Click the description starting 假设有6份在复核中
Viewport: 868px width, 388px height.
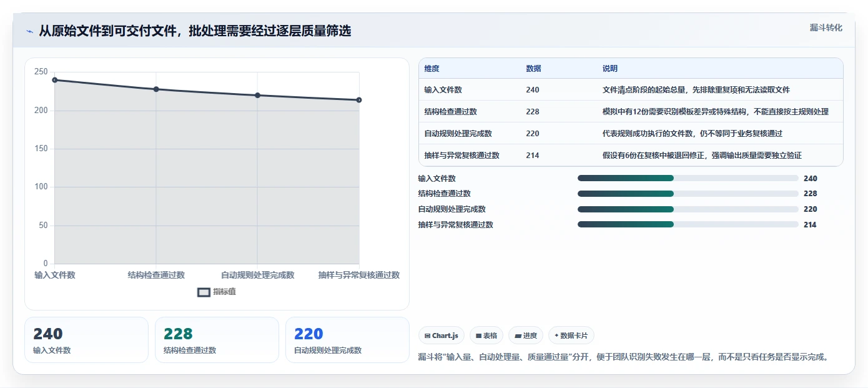(702, 156)
